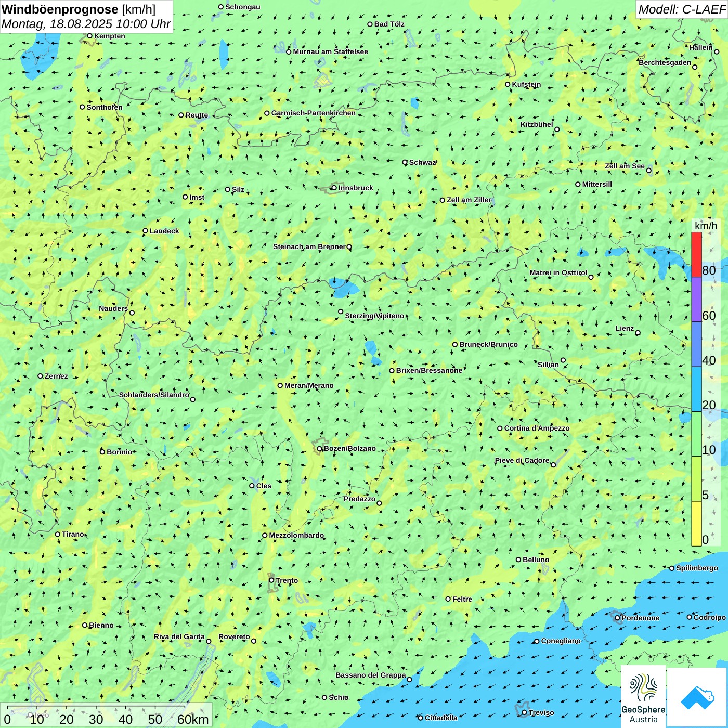Screen dimensions: 728x728
Task: Click the blue cloud logo icon
Action: click(697, 698)
